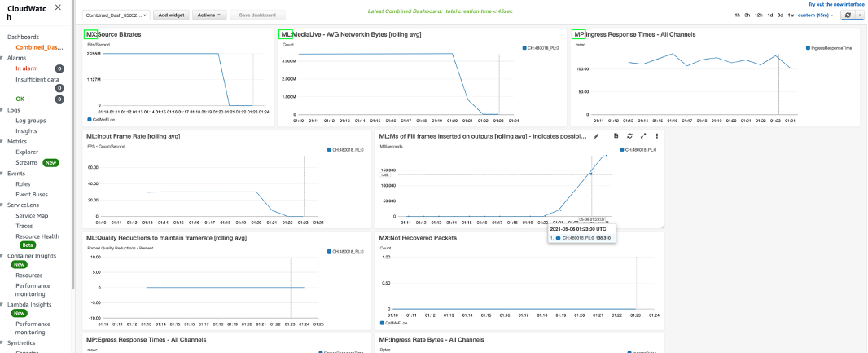
Task: Click the MX:Source Bitrates widget title
Action: click(113, 34)
